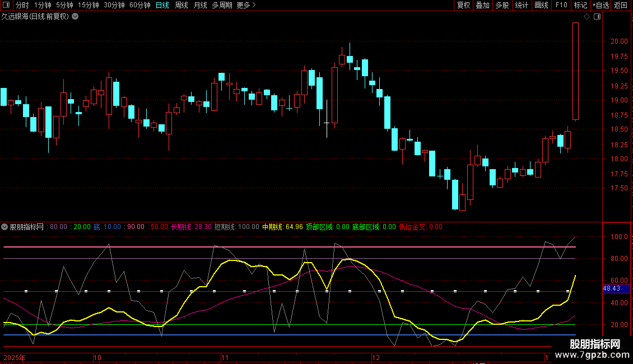633x364 pixels.
Task: Open the 画线 drawing tools
Action: (x=541, y=5)
